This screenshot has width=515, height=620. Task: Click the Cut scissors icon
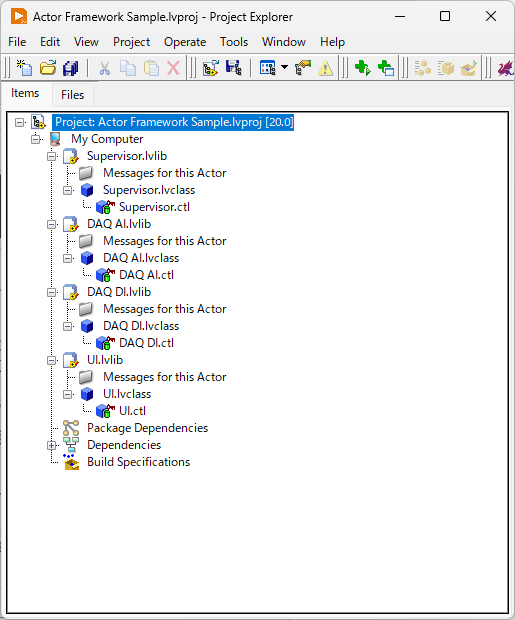104,68
